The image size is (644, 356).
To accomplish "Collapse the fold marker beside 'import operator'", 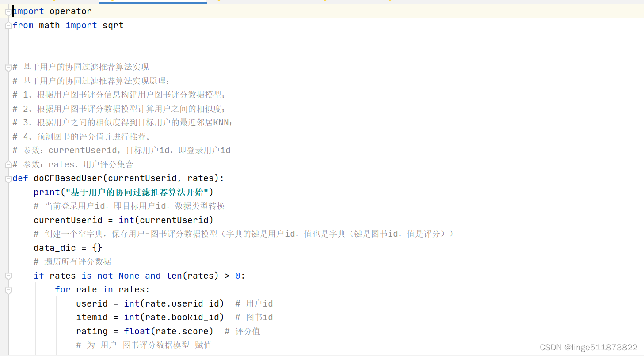I will [x=8, y=12].
